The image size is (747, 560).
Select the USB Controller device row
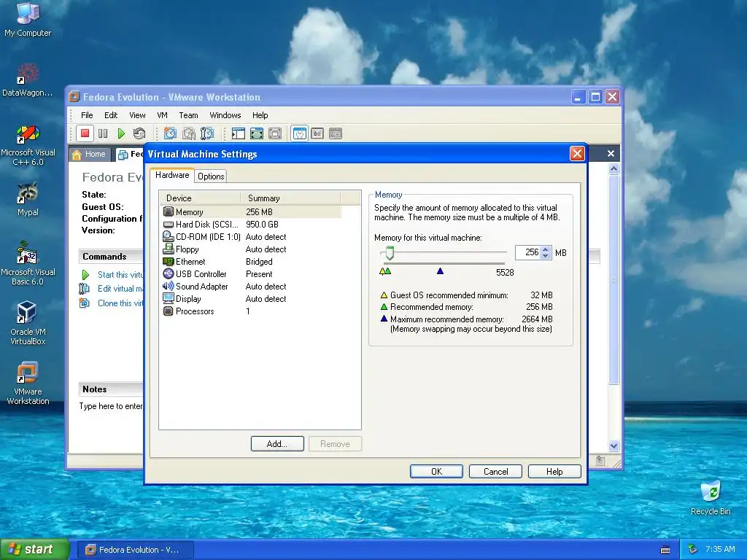[x=252, y=274]
